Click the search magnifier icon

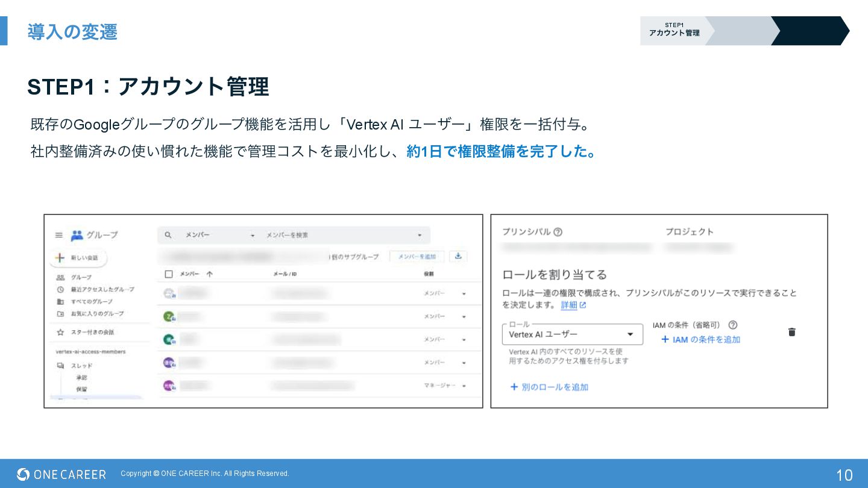tap(168, 235)
